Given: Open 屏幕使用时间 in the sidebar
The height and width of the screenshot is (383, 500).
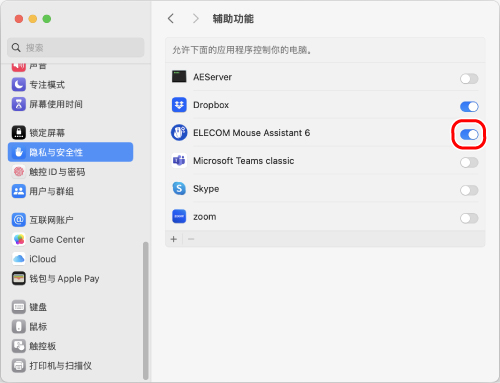Looking at the screenshot, I should (56, 104).
